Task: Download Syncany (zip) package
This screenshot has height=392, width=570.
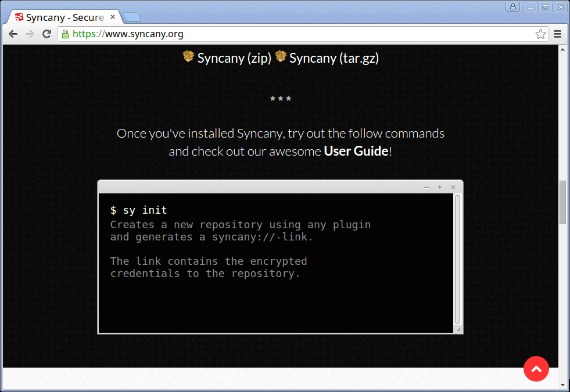Action: pyautogui.click(x=234, y=58)
